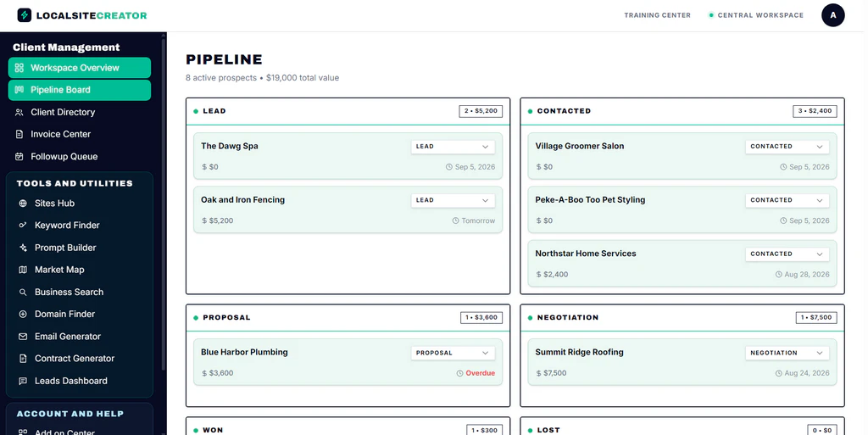Click the clock icon beside Tomorrow
Image resolution: width=868 pixels, height=435 pixels.
(455, 220)
